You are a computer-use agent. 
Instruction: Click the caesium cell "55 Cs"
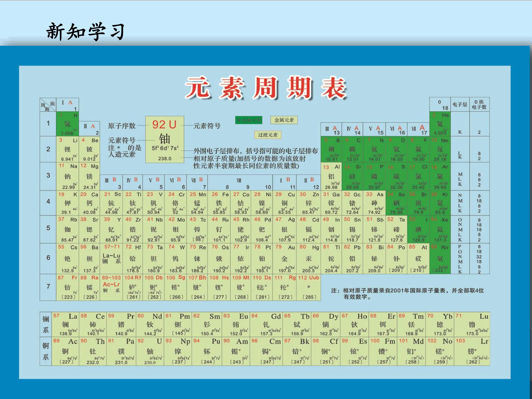68,259
